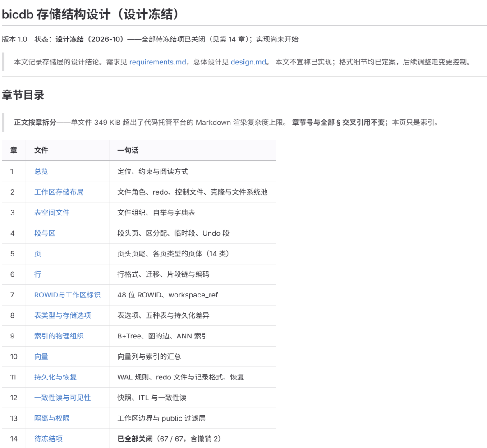Viewport: 487px width, 448px height.
Task: Click cell 行格式、迁移、片段链与编码
Action: point(192,274)
